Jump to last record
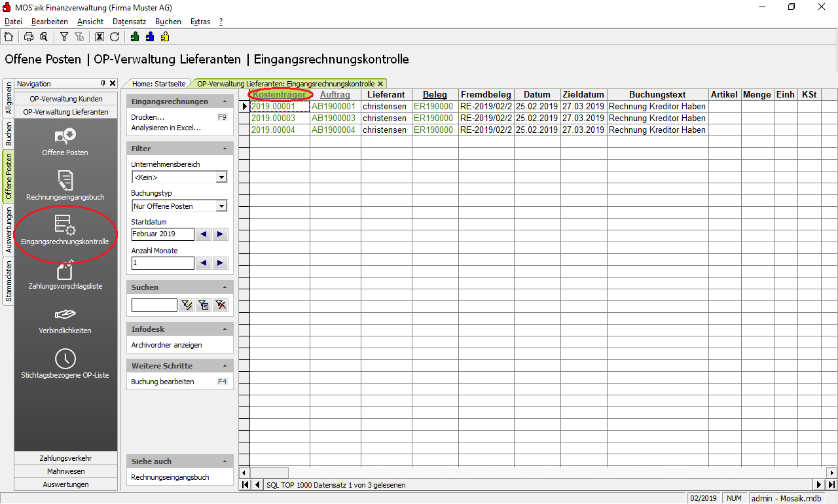This screenshot has width=838, height=504. [831, 485]
